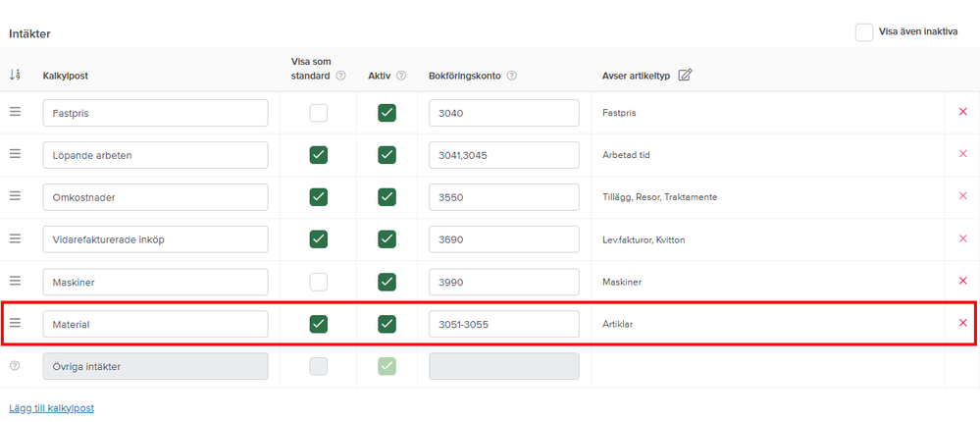
Task: Uncheck Visa som standard for Material
Action: (x=318, y=324)
